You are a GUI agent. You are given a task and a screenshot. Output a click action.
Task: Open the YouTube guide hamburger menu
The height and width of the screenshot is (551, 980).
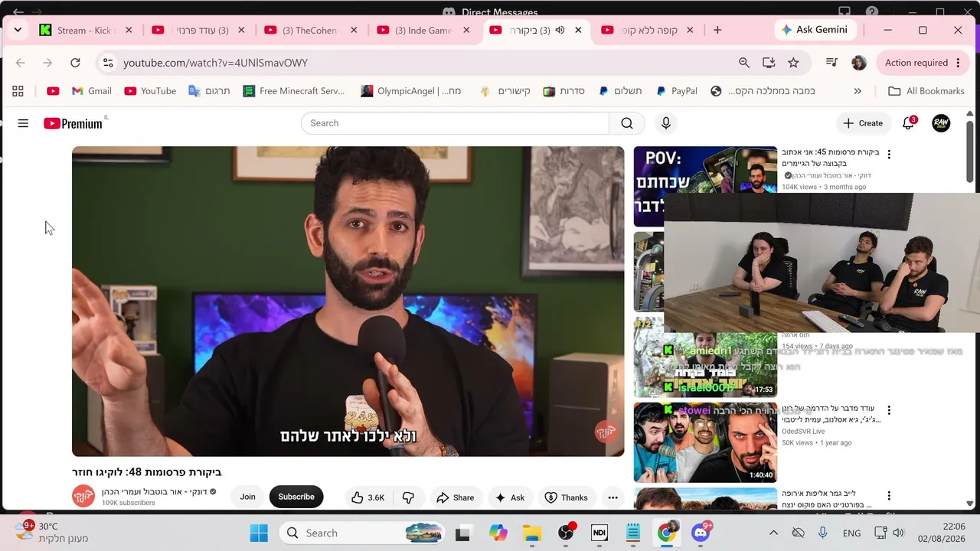(x=23, y=123)
